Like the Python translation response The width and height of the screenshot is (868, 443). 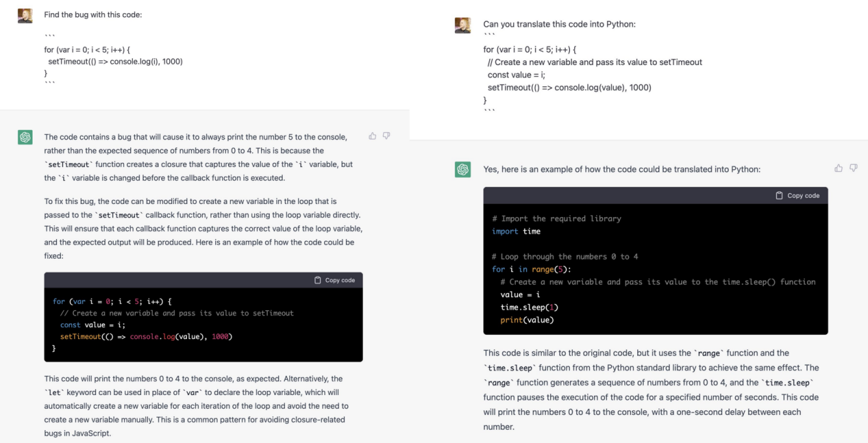[x=839, y=168]
